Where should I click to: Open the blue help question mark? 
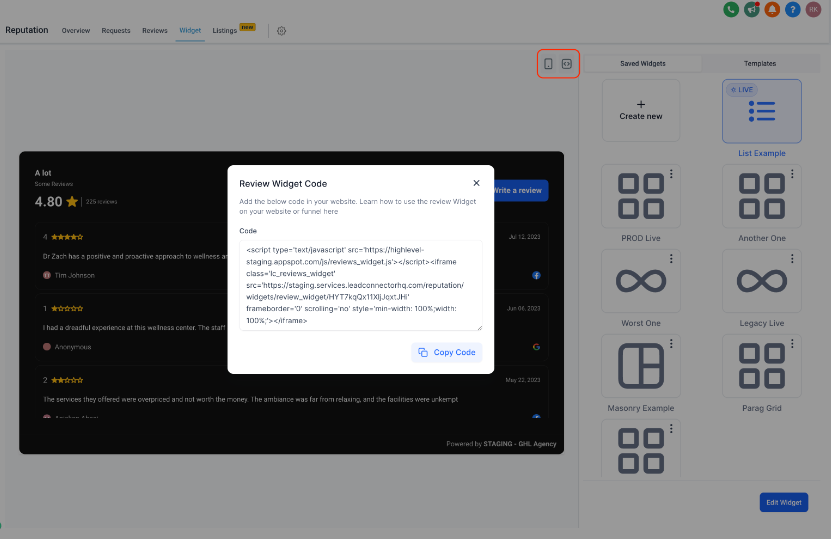[x=793, y=10]
